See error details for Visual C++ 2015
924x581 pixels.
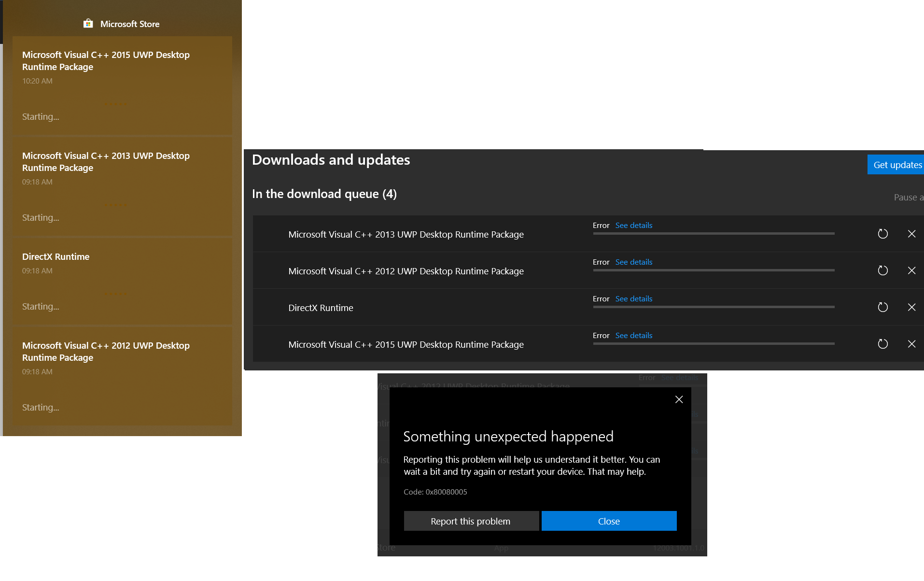[633, 335]
